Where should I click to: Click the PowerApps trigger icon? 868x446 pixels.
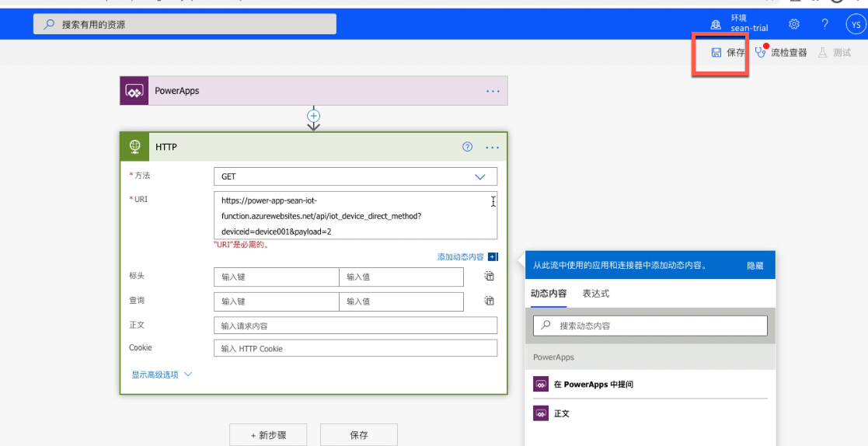134,91
